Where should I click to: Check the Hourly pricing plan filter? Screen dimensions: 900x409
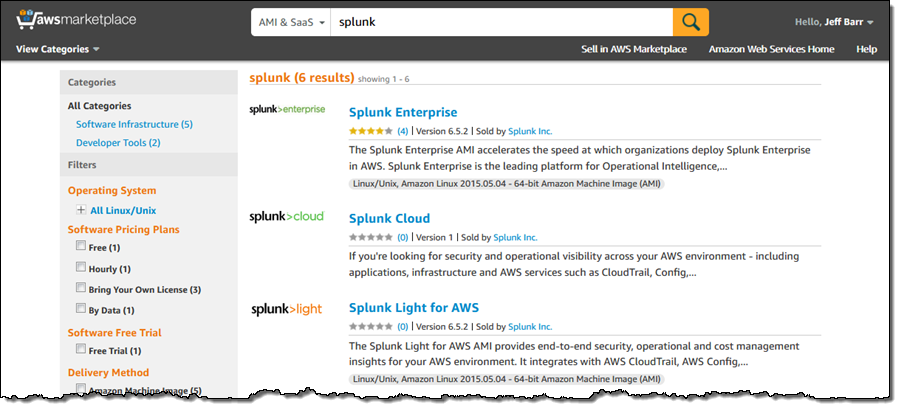pos(81,268)
